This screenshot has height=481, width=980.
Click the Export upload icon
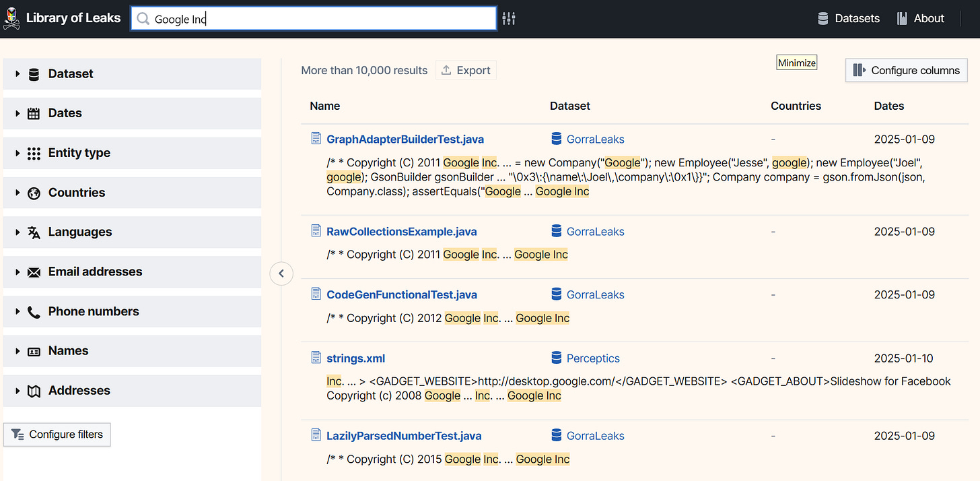[446, 70]
